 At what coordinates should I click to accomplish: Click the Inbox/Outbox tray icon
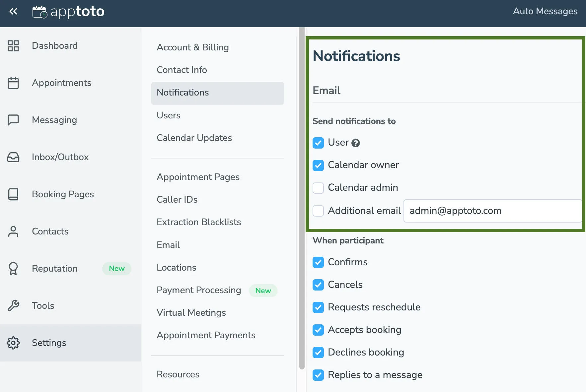(x=13, y=157)
